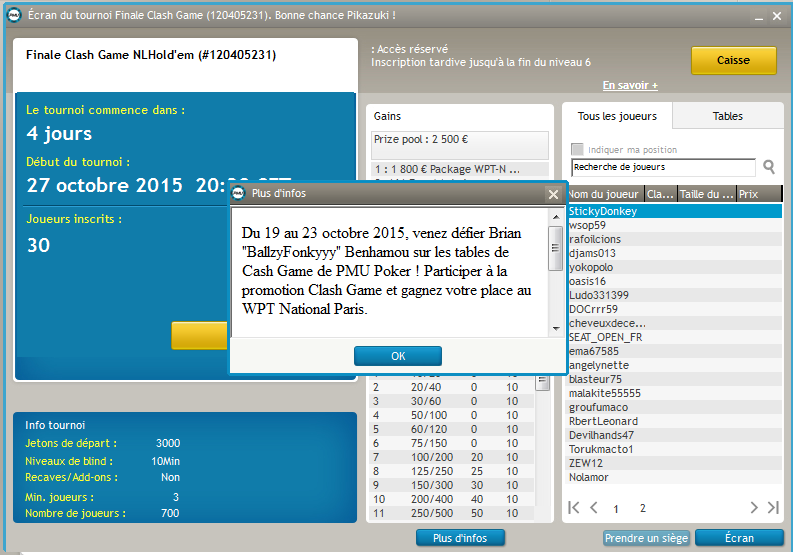Click the PMU icon in Plus d'infos dialog
This screenshot has height=555, width=793.
tap(238, 193)
